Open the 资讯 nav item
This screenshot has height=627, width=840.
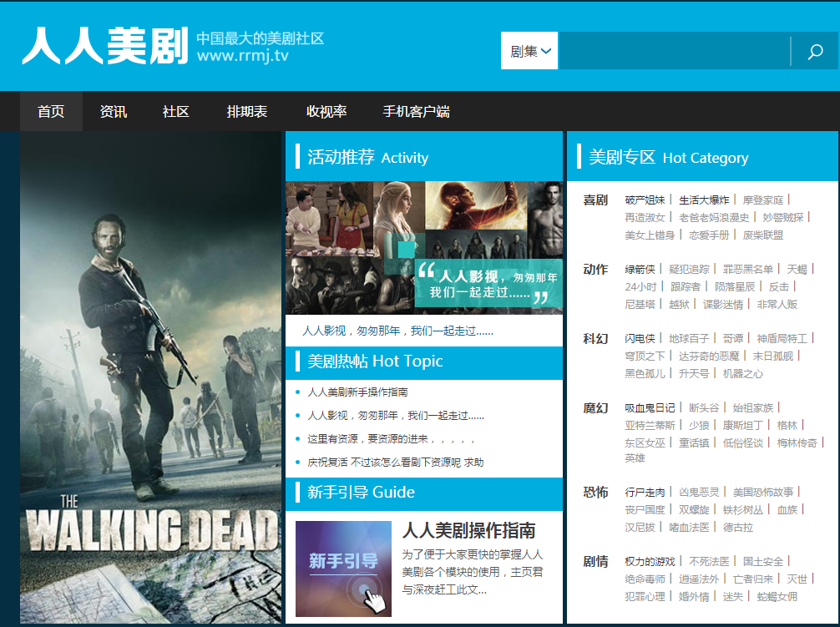(x=113, y=111)
